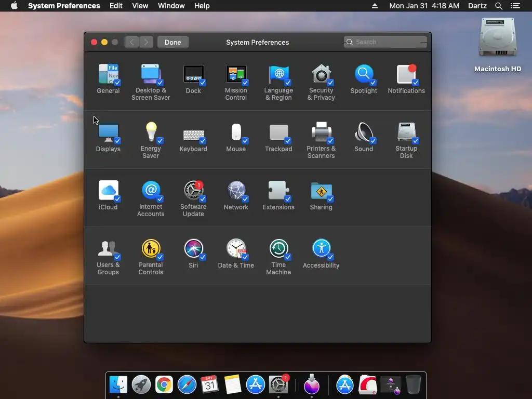Uncheck the Dock pane checkbox
532x399 pixels.
coord(203,83)
